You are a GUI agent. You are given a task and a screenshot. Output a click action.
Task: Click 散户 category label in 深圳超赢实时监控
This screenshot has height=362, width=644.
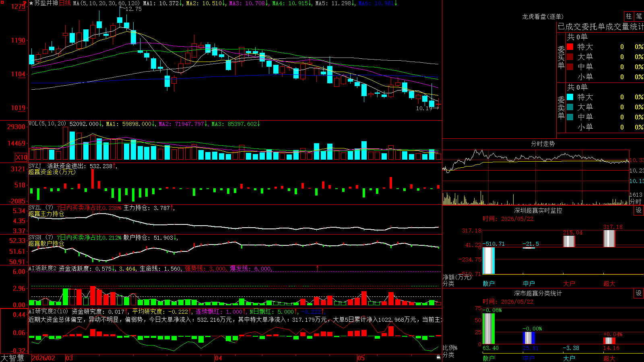489,284
